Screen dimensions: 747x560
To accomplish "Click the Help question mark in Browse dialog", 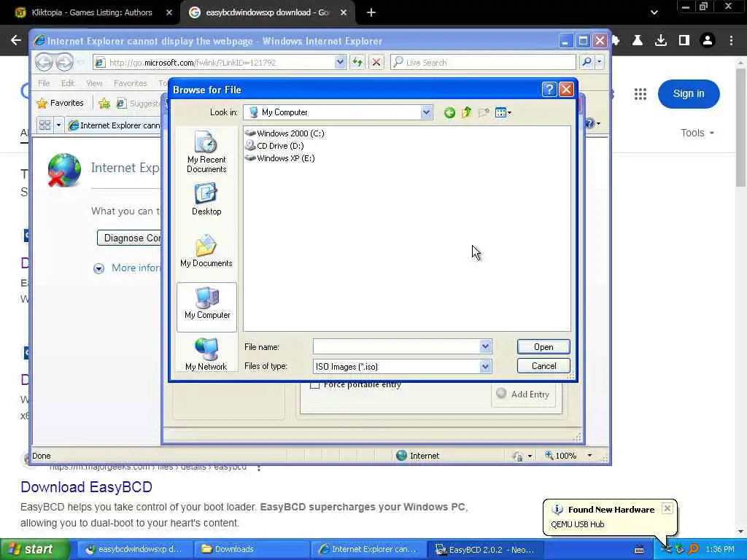I will 549,90.
